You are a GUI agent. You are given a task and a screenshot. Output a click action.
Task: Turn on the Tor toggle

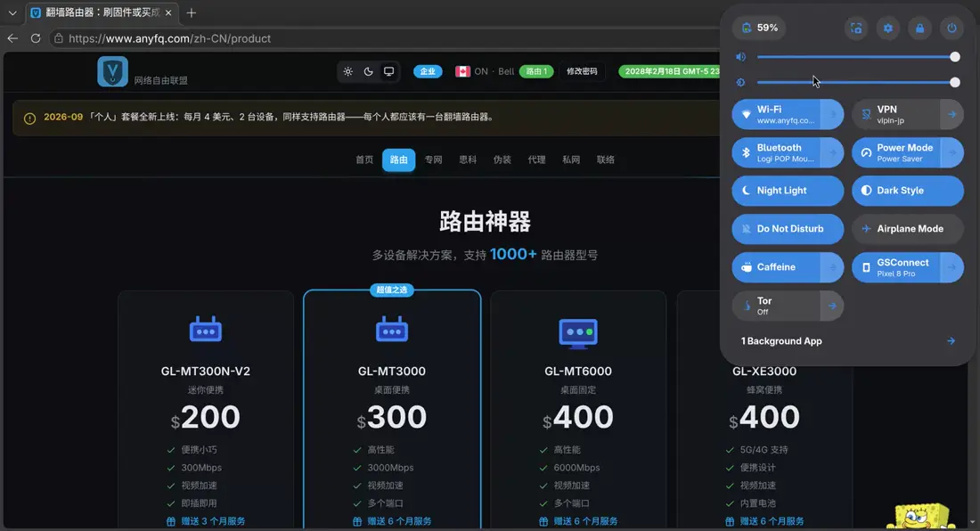(777, 306)
